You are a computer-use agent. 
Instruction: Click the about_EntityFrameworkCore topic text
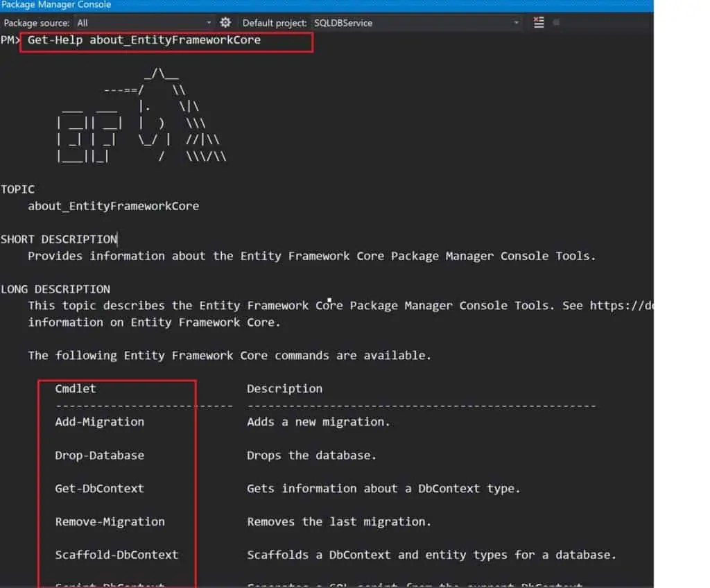point(113,205)
